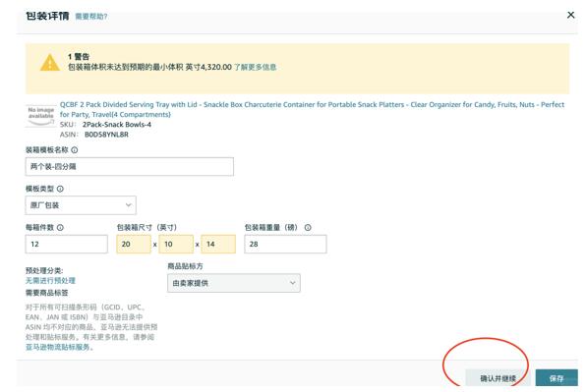Screen dimensions: 585x392
Task: Click the yellow warning triangle icon
Action: point(49,62)
